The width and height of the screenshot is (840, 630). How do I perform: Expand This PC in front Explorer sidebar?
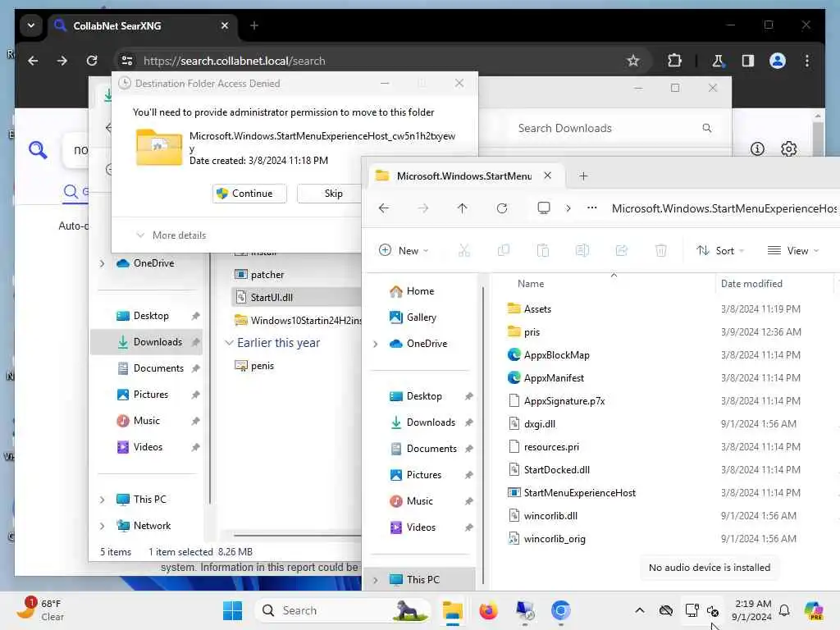coord(376,580)
